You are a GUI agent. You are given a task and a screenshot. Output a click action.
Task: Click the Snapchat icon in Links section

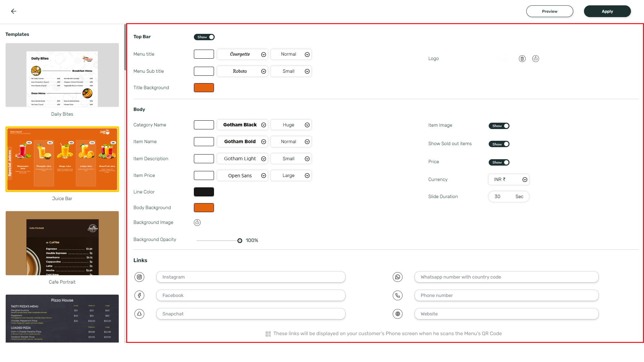tap(139, 314)
